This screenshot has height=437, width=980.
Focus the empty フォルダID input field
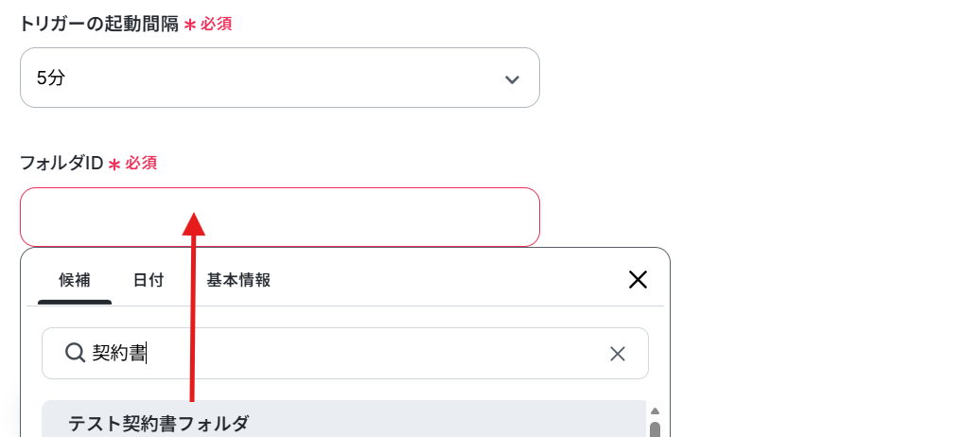[x=279, y=217]
